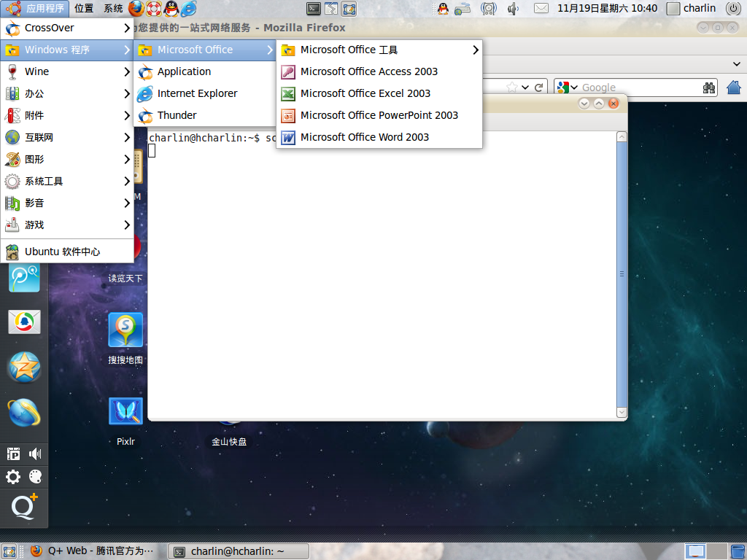747x560 pixels.
Task: Open the Qzone star sidebar icon
Action: [x=24, y=367]
